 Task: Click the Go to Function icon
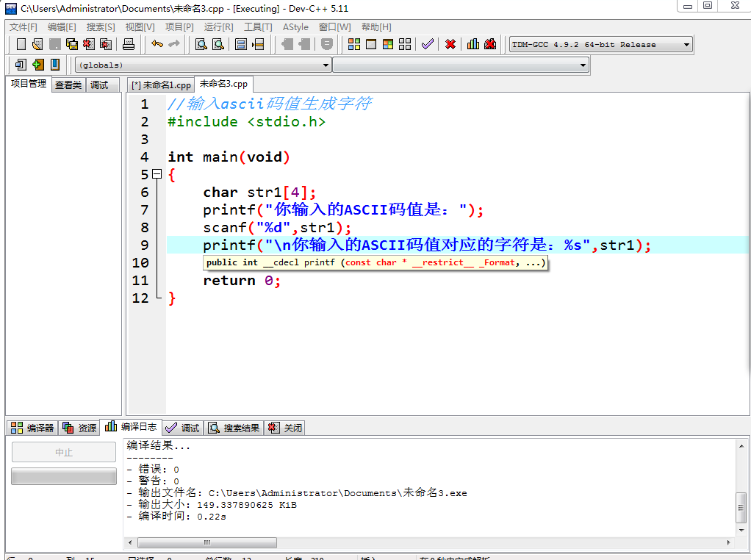(x=241, y=45)
